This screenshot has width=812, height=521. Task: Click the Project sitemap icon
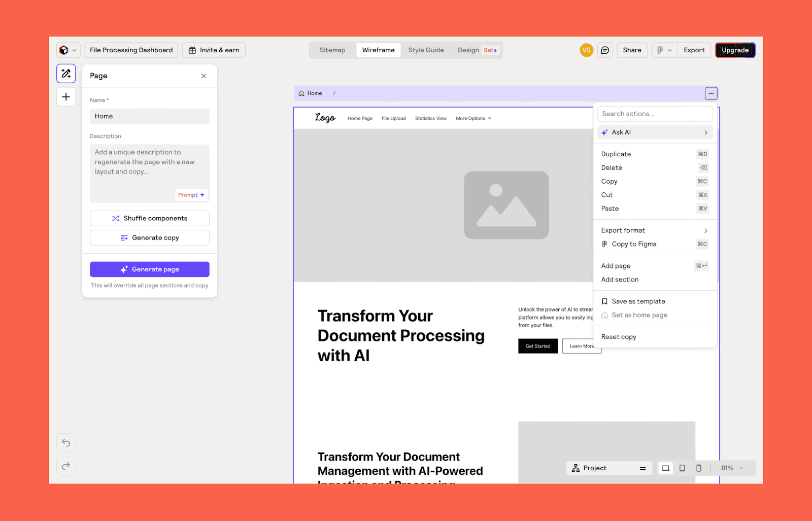pyautogui.click(x=576, y=468)
